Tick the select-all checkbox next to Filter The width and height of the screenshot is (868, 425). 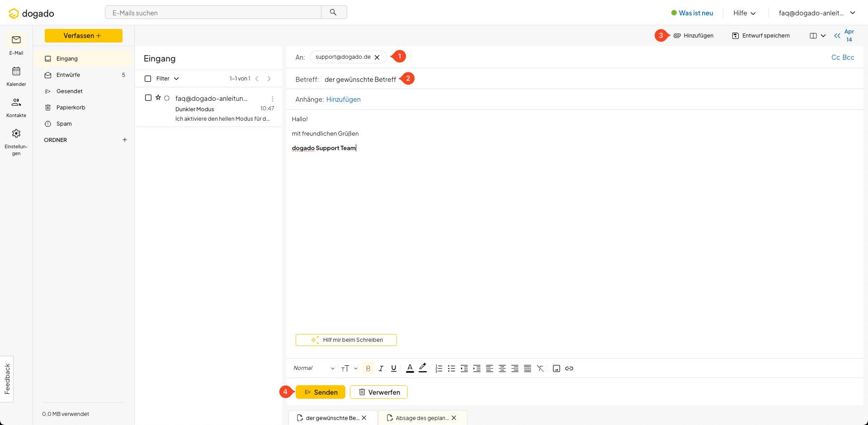[x=148, y=79]
